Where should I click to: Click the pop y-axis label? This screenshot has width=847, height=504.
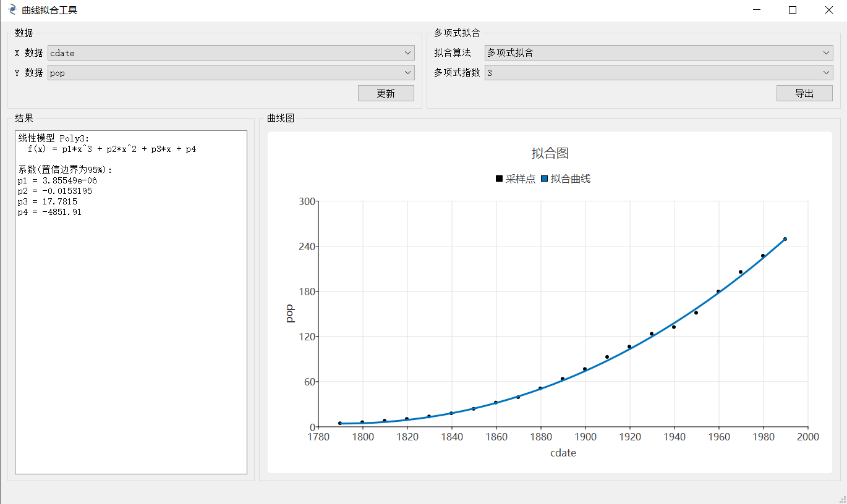coord(290,314)
